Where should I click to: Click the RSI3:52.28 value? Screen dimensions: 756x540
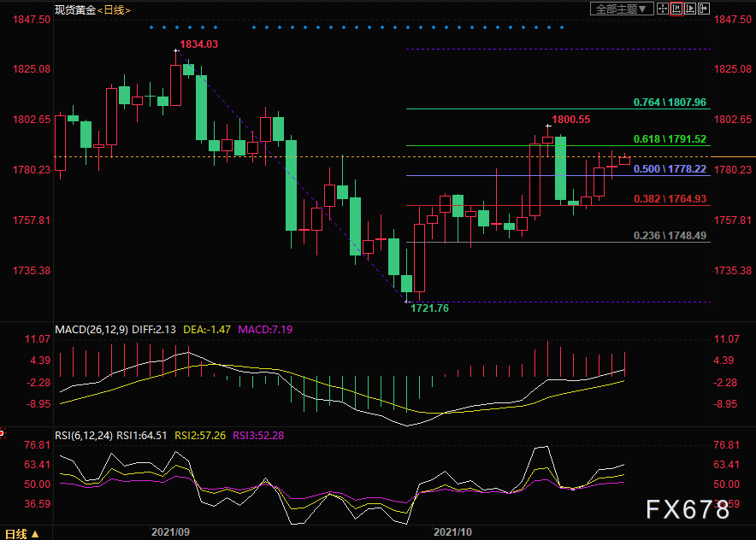point(258,436)
